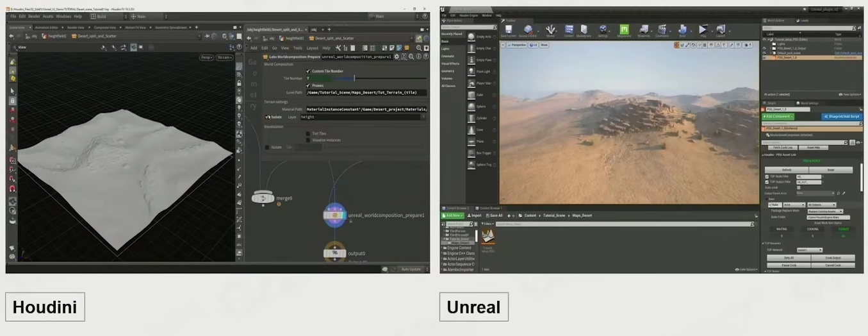868x336 pixels.
Task: Select the merge9 node in network
Action: point(263,198)
